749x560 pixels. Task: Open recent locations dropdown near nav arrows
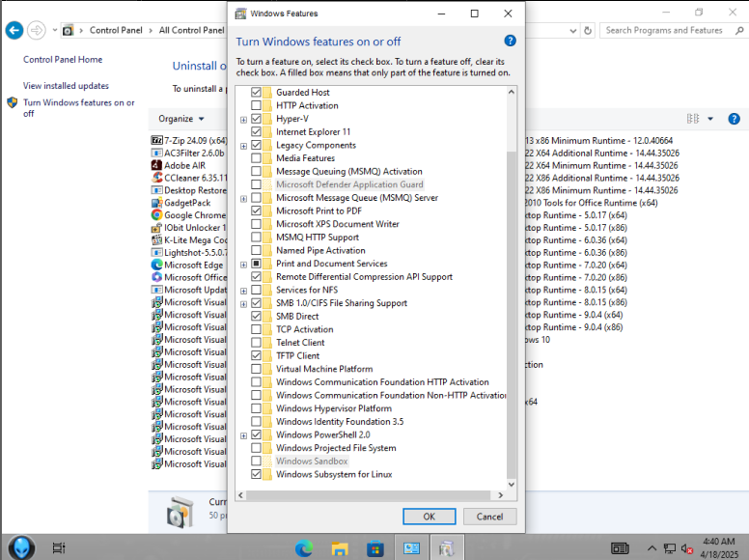(54, 30)
